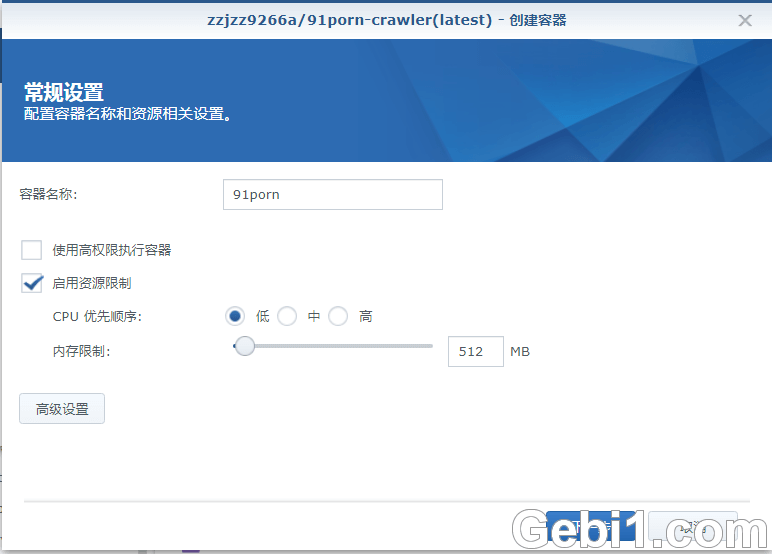
Task: Click the 容器名称 field label
Action: pyautogui.click(x=48, y=195)
